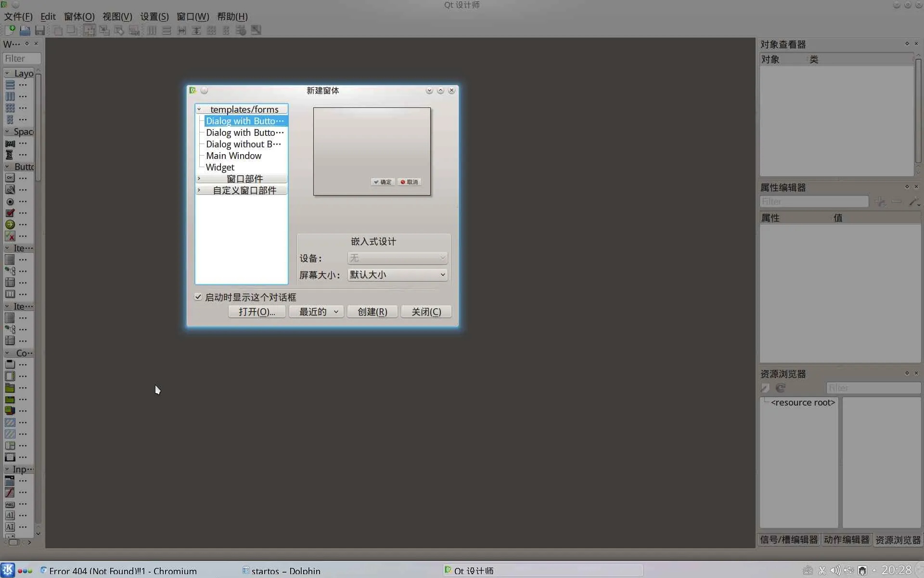This screenshot has height=578, width=924.
Task: Open the 最近的 recent files dropdown
Action: click(x=318, y=312)
